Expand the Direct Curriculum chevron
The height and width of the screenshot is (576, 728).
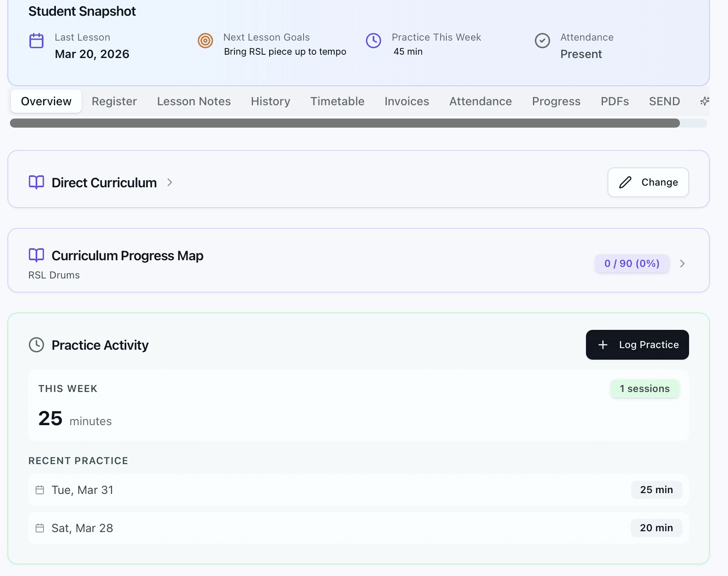tap(169, 182)
